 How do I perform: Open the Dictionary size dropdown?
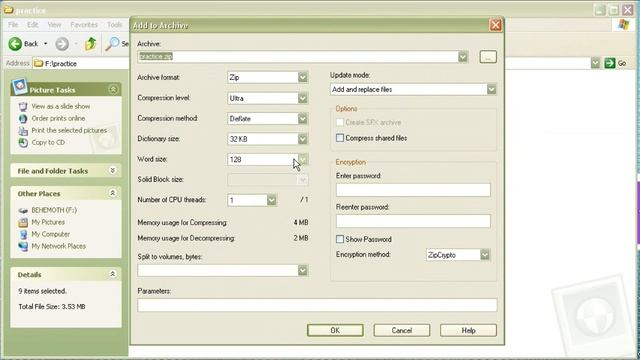[x=302, y=139]
